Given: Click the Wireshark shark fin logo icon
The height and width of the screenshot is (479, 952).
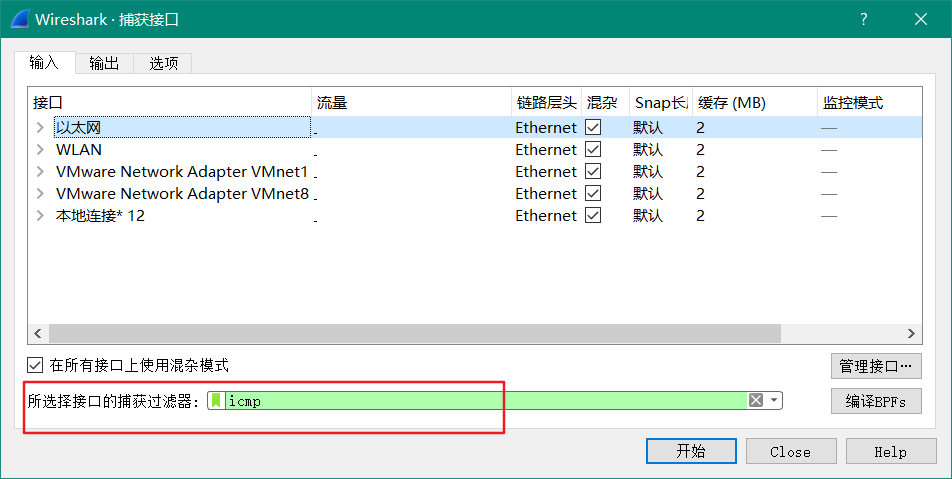Looking at the screenshot, I should (x=19, y=19).
